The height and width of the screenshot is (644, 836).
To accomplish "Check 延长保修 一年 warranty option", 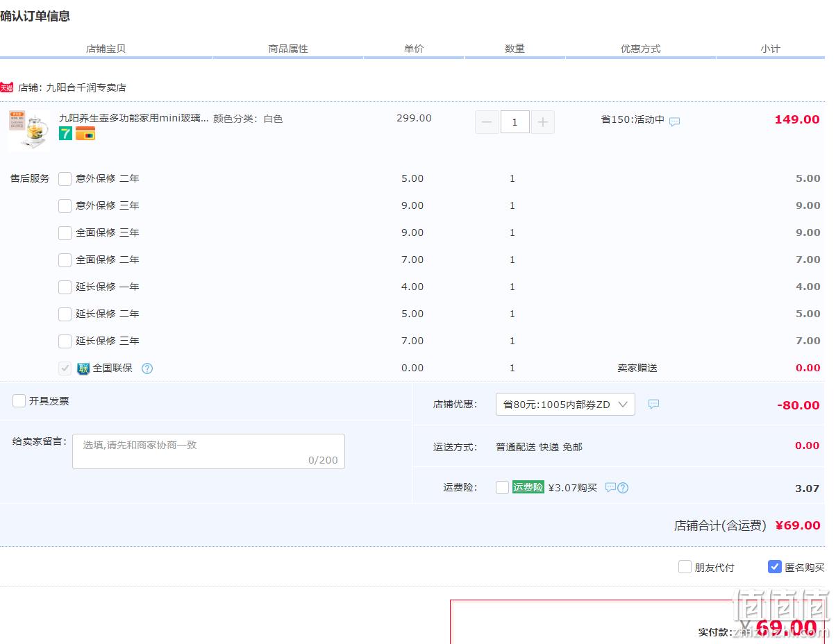I will (x=65, y=287).
